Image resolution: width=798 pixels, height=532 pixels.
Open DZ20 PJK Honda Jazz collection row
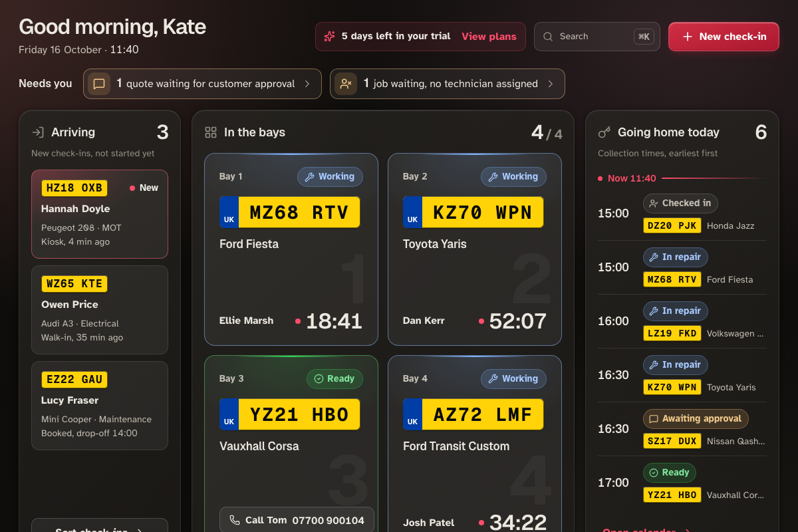682,213
